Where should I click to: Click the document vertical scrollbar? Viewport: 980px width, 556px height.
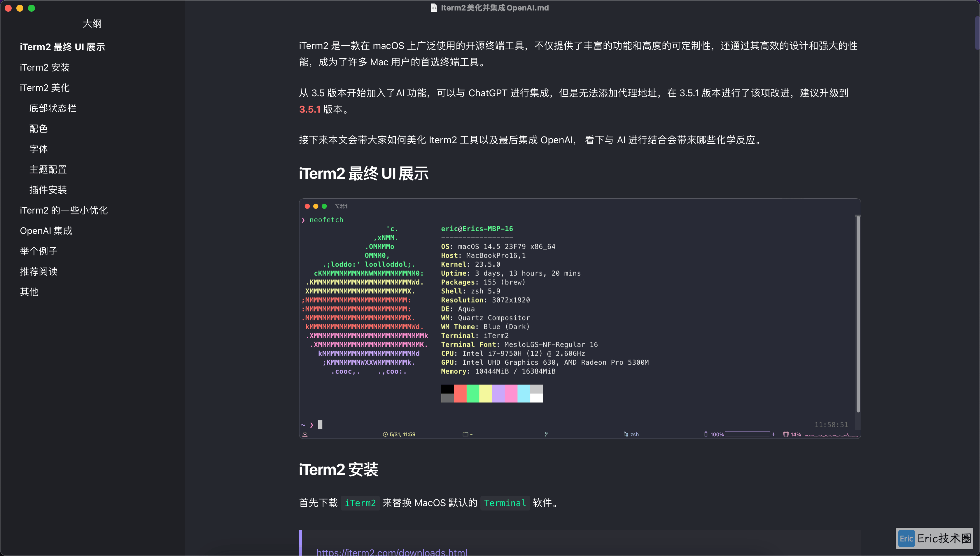[977, 33]
